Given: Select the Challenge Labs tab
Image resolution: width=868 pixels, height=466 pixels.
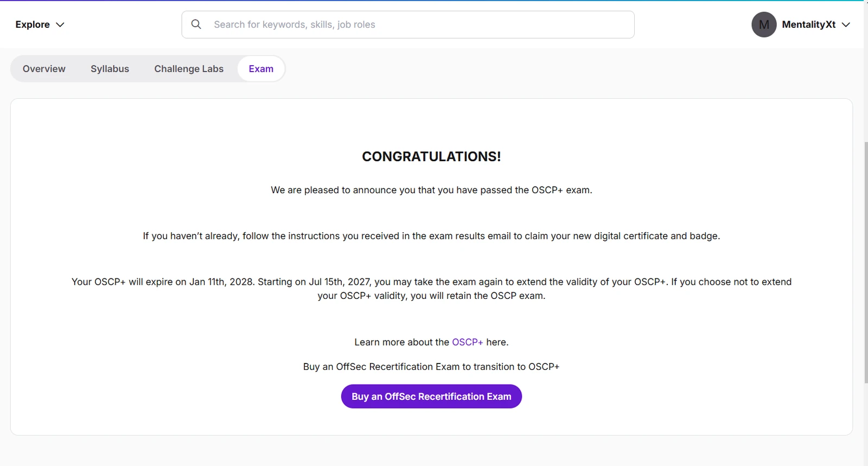Looking at the screenshot, I should click(189, 69).
